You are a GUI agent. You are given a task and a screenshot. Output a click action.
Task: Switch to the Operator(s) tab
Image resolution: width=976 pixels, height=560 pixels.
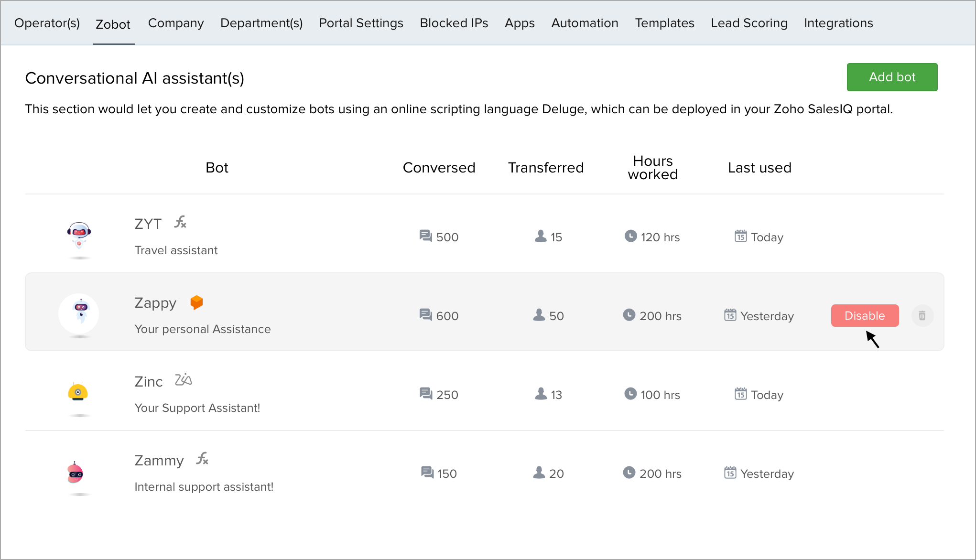tap(47, 23)
